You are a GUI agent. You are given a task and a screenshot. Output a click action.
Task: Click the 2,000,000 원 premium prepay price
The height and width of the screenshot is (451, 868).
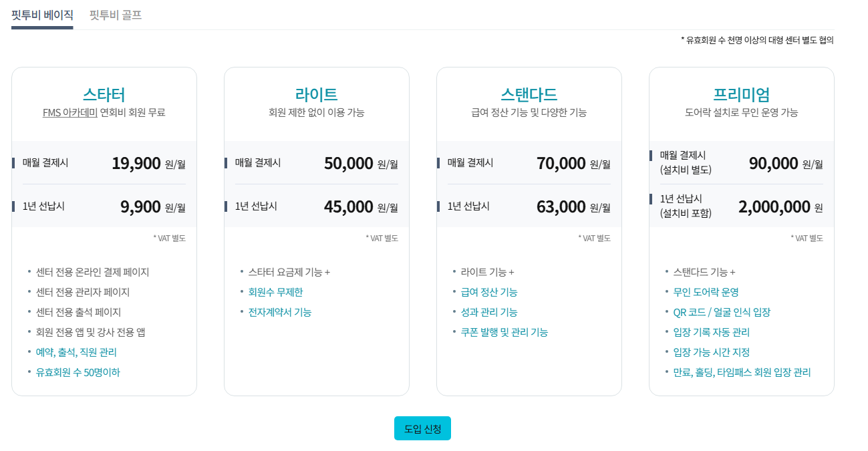pos(780,206)
